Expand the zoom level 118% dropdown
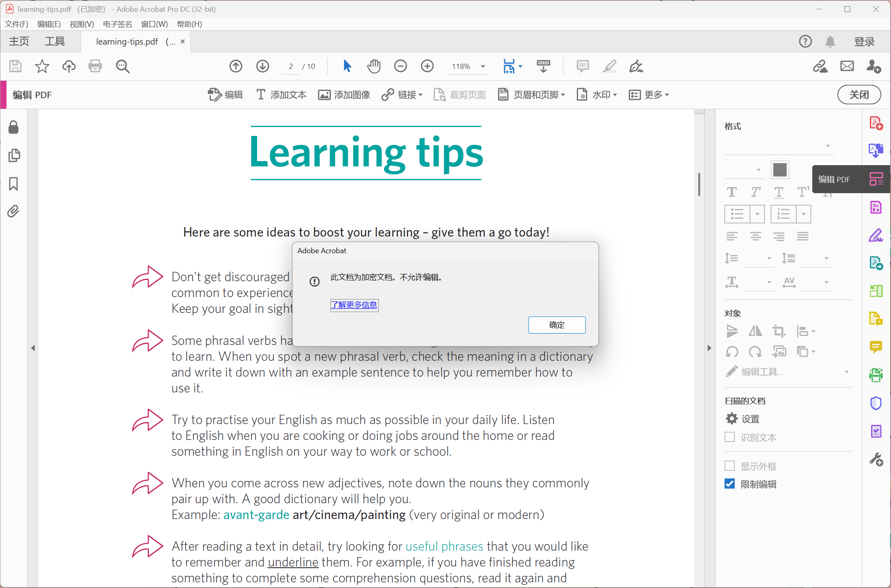 pyautogui.click(x=483, y=67)
